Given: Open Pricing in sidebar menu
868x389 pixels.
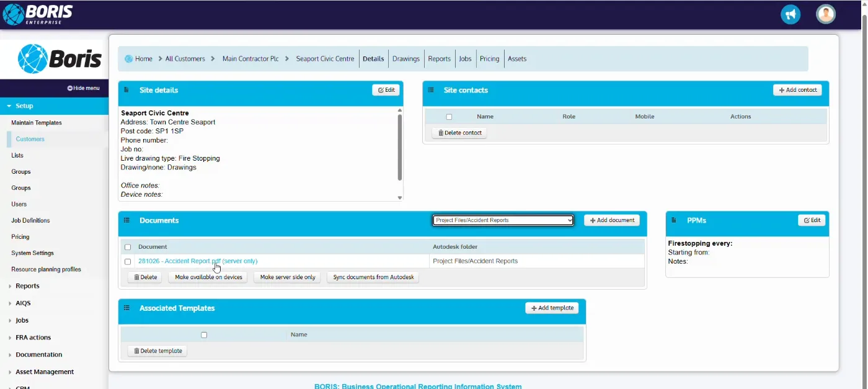Looking at the screenshot, I should tap(20, 237).
